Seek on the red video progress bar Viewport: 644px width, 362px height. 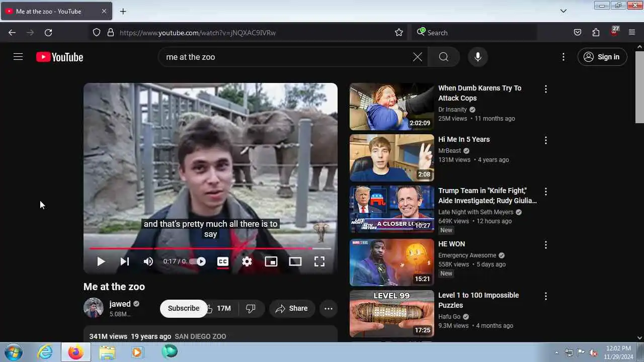(x=210, y=248)
